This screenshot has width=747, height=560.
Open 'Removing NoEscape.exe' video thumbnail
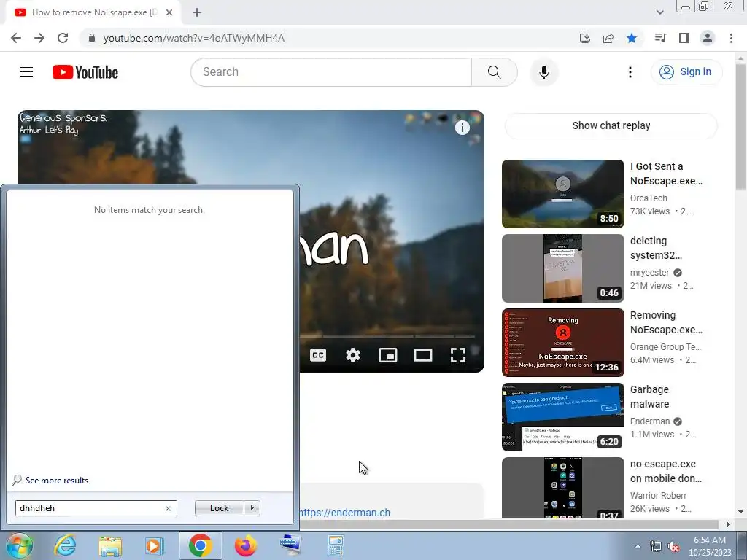[562, 343]
